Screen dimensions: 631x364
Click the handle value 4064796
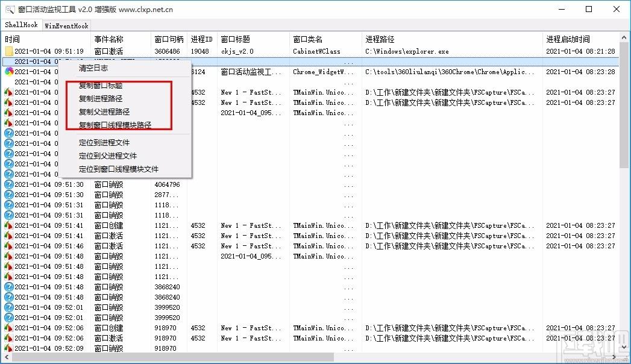point(168,184)
